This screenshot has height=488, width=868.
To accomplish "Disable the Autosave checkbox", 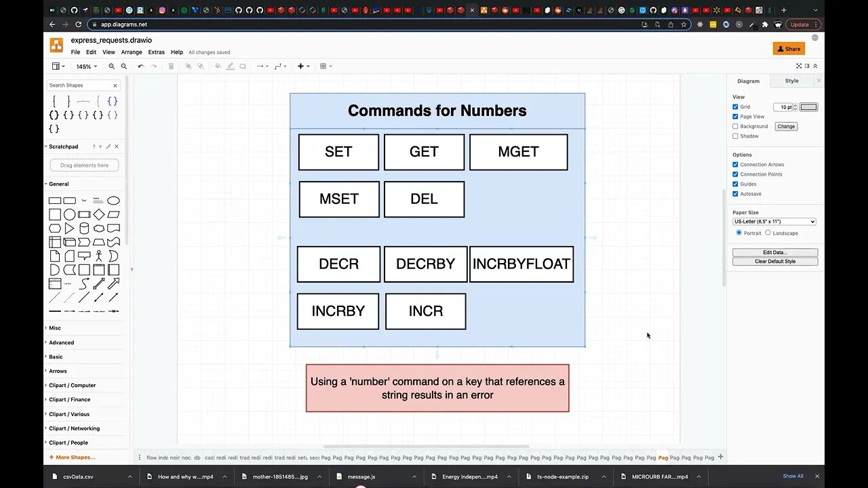I will [735, 194].
